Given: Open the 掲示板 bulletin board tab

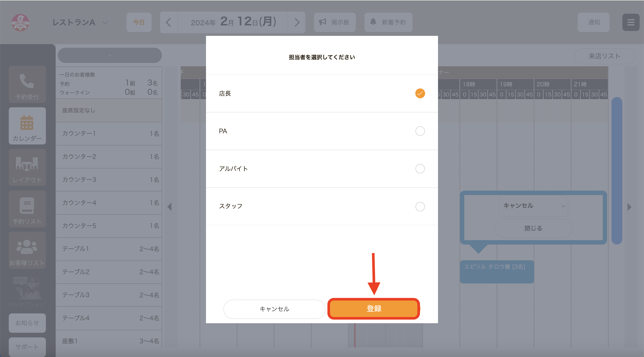Looking at the screenshot, I should click(x=335, y=22).
